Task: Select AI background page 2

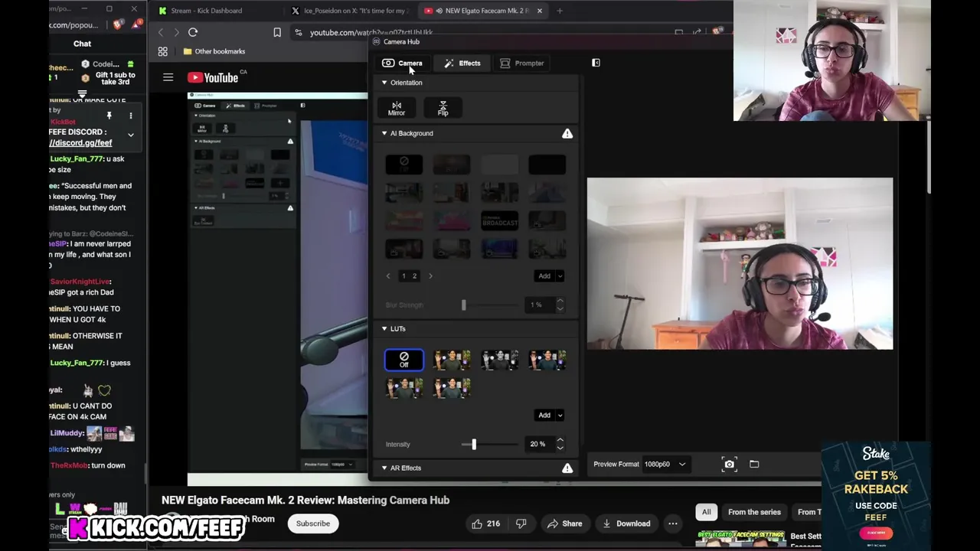Action: tap(414, 276)
